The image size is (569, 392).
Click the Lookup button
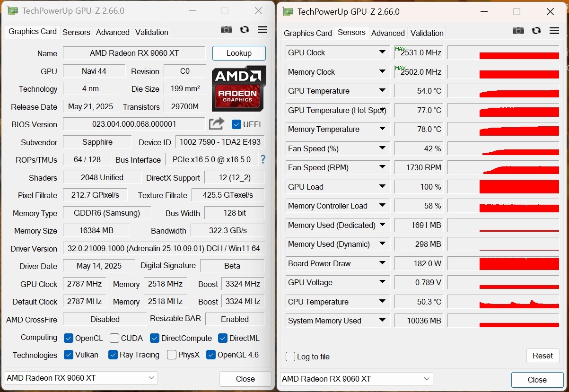pos(239,53)
